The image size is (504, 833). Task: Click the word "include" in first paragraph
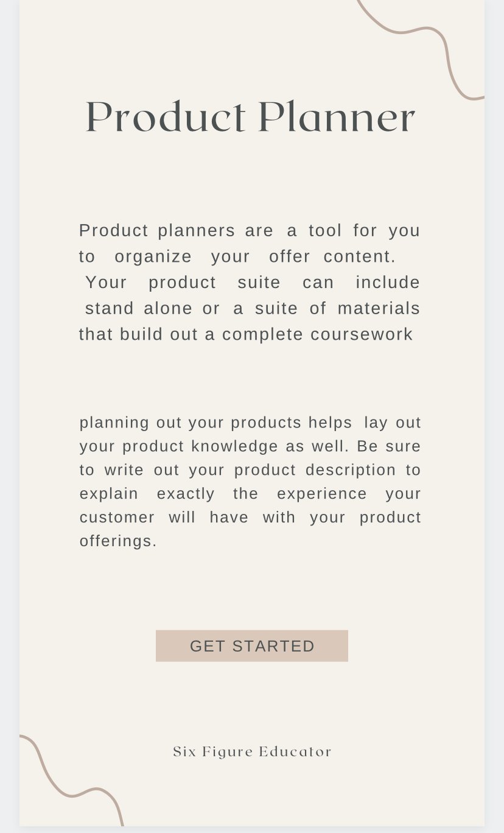click(x=388, y=283)
